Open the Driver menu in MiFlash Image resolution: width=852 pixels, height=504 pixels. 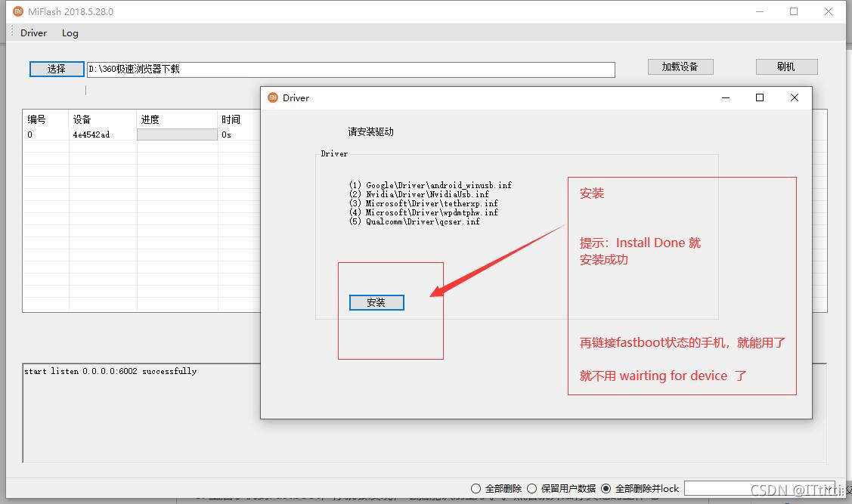coord(34,33)
